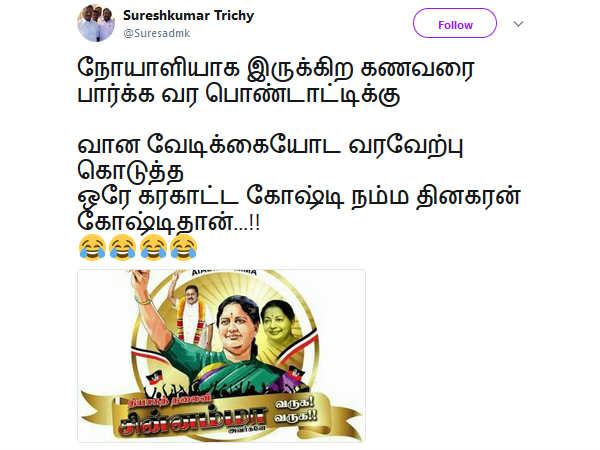Screen dimensions: 600x450
Task: Click the tweet line starting வான வேடிக்கையோட
Action: pyautogui.click(x=270, y=147)
